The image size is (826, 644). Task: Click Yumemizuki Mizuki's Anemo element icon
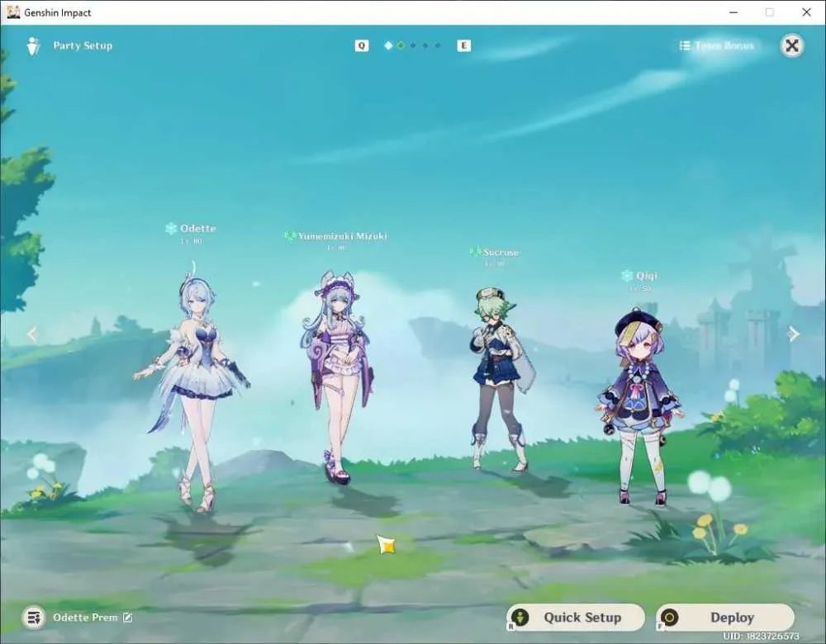coord(289,236)
